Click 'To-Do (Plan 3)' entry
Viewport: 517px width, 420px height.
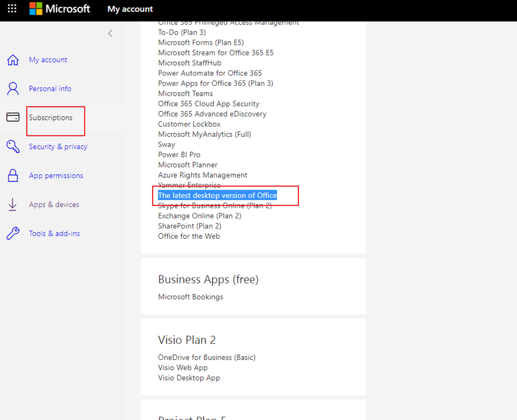182,32
